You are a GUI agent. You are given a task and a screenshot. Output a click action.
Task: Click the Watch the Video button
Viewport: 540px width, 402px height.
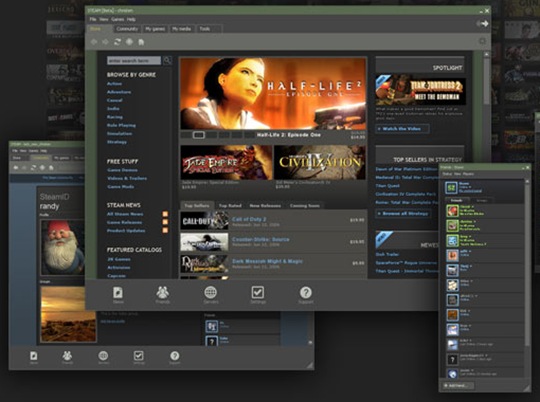[x=402, y=129]
